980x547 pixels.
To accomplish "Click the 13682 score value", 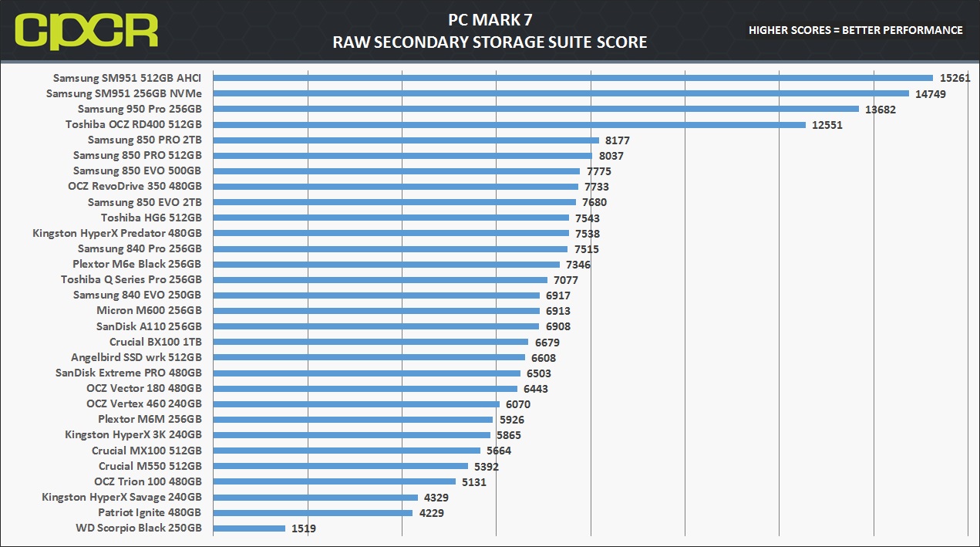I will (x=881, y=109).
